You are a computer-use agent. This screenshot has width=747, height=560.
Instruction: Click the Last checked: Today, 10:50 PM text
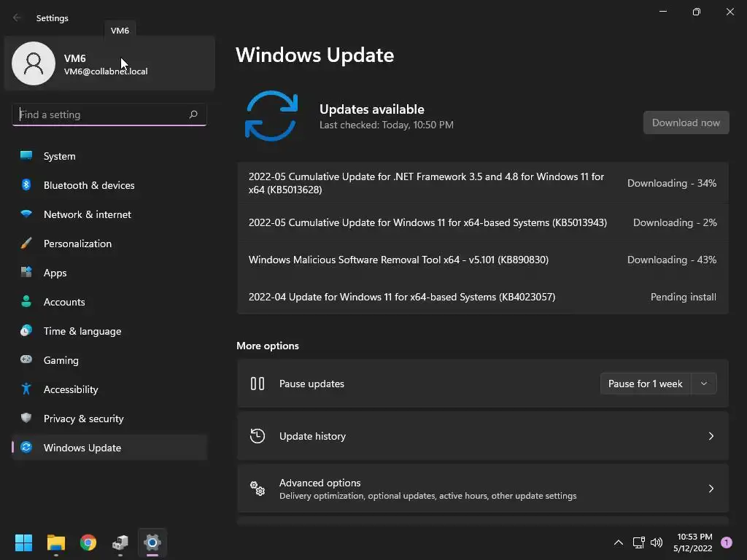[387, 125]
